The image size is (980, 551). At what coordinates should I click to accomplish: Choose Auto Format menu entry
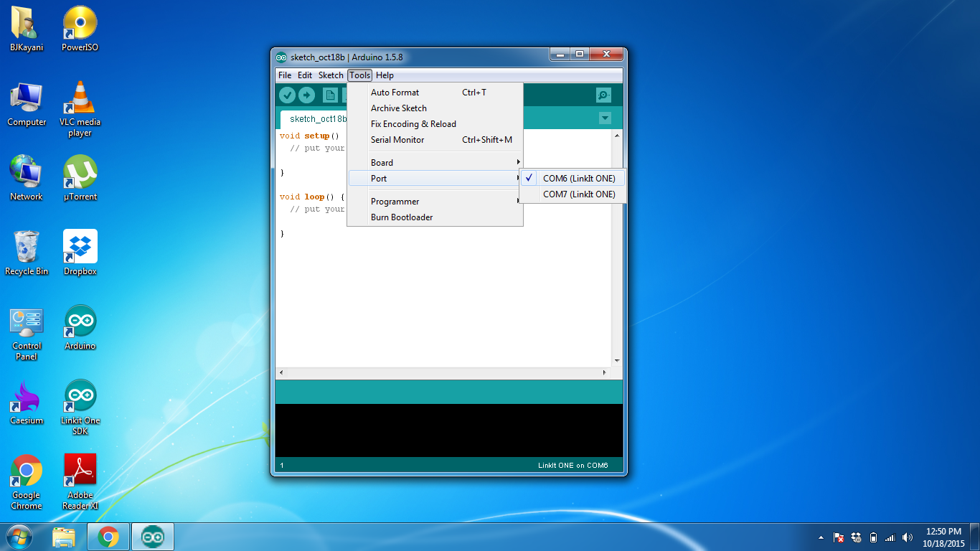click(x=435, y=93)
